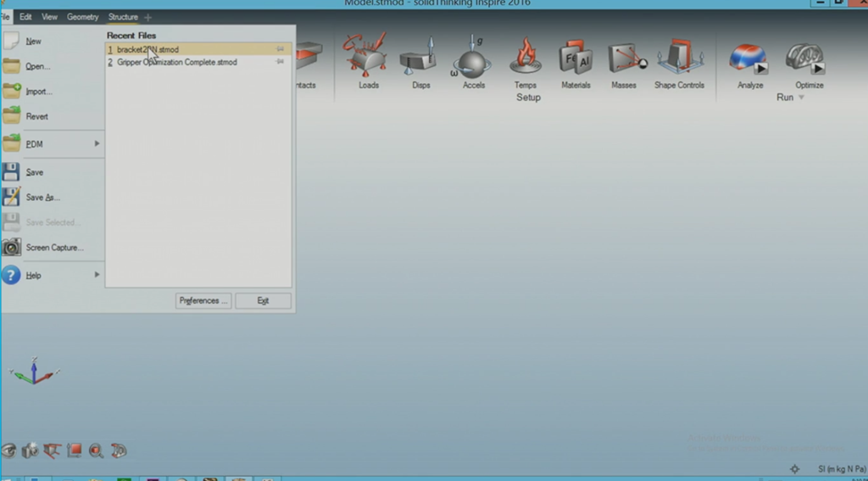The height and width of the screenshot is (481, 868).
Task: Click the Preferences ... button
Action: point(203,301)
